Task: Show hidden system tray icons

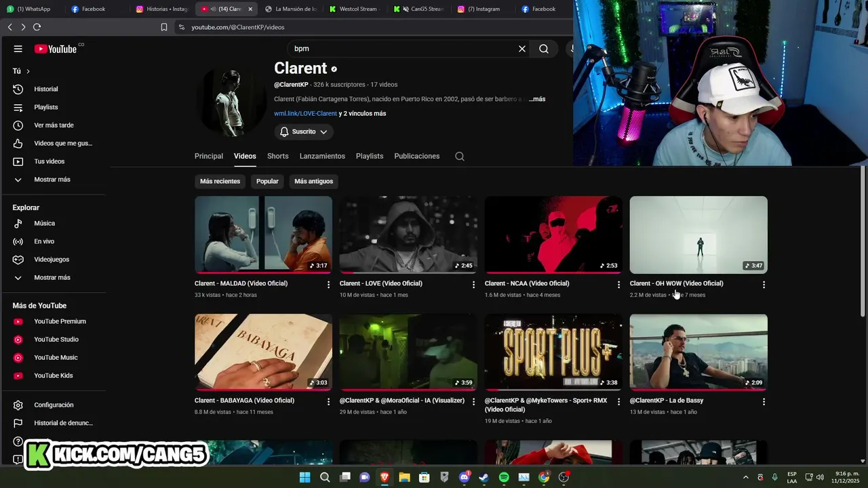Action: tap(746, 478)
